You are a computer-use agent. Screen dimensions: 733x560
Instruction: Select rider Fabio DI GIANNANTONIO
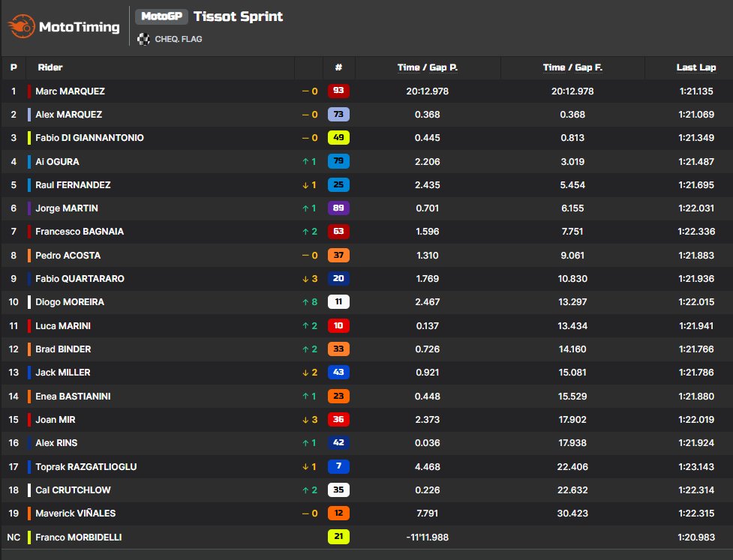(90, 138)
